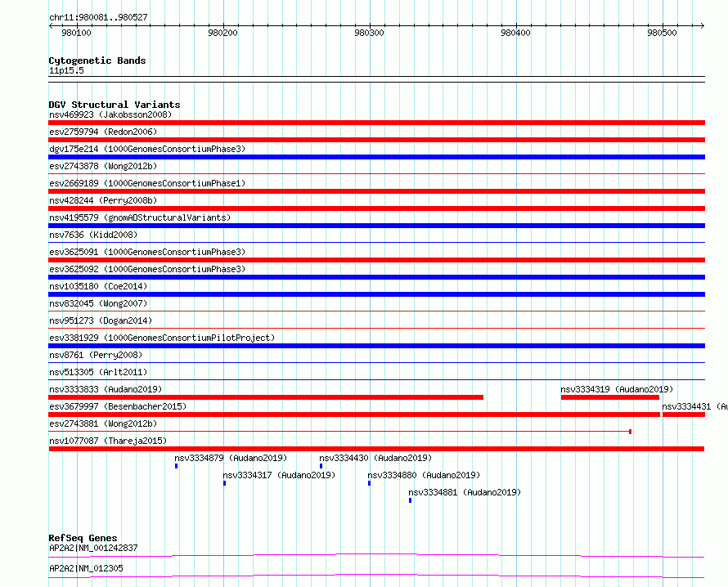Open nsv832045 (Wong2007) variant label
Viewport: 728px width, 587px height.
coord(98,303)
